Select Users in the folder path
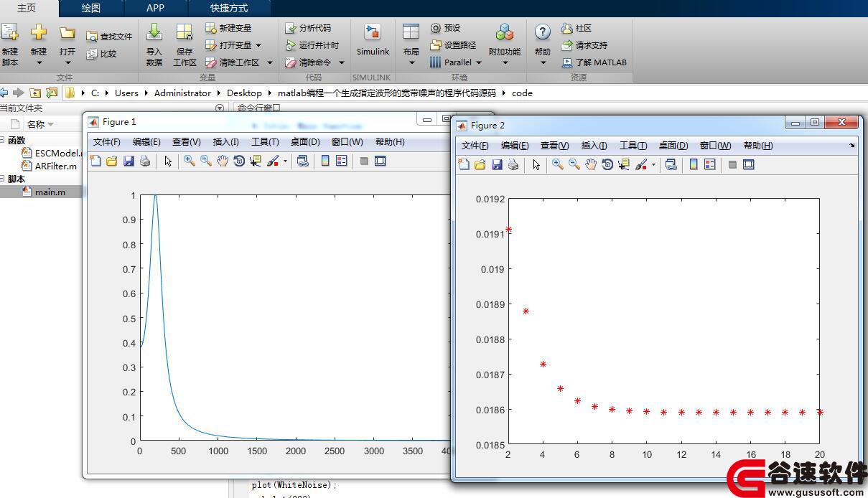Screen dimensions: 868x498 [126, 93]
